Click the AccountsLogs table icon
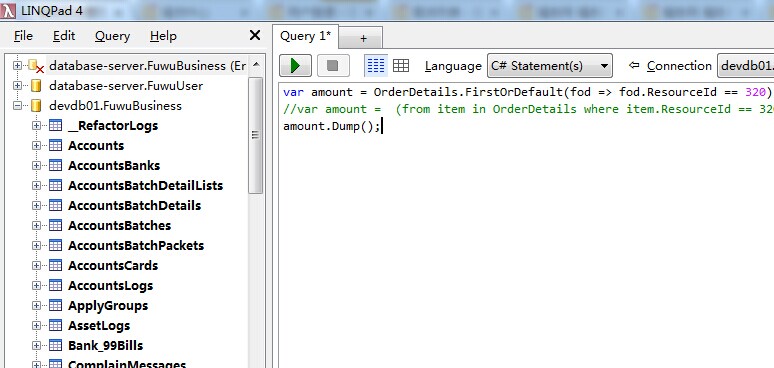This screenshot has height=368, width=774. 55,286
